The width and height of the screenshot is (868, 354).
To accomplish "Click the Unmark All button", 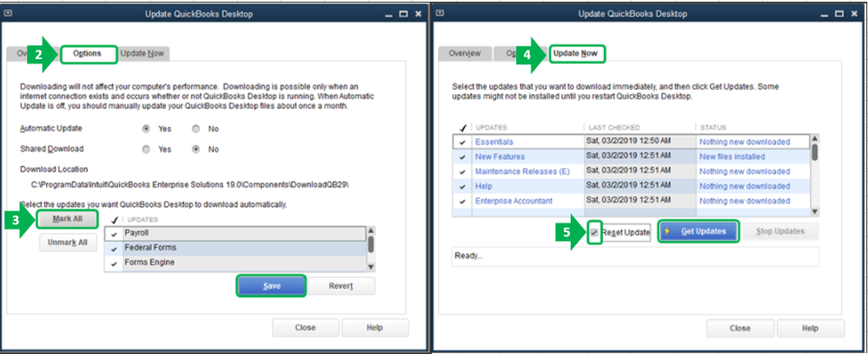I will [x=68, y=242].
